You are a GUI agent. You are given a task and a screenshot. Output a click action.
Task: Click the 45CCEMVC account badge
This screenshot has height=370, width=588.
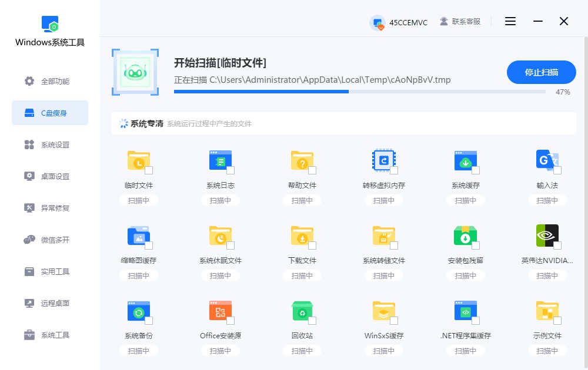pos(398,21)
